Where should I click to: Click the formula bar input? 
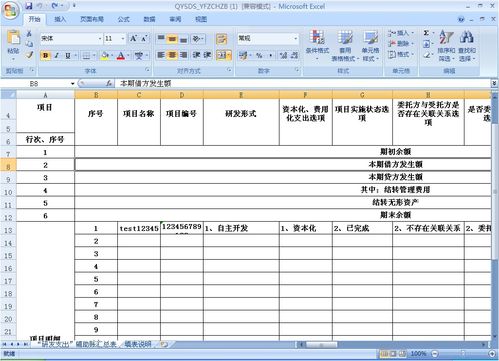click(303, 84)
